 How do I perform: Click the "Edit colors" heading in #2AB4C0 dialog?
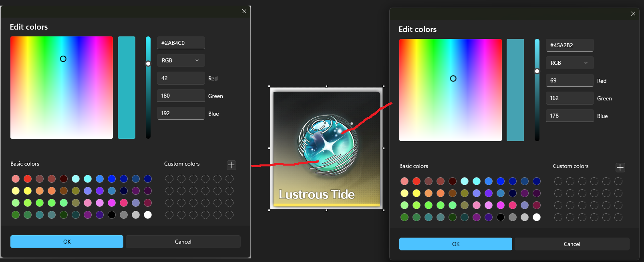tap(29, 27)
